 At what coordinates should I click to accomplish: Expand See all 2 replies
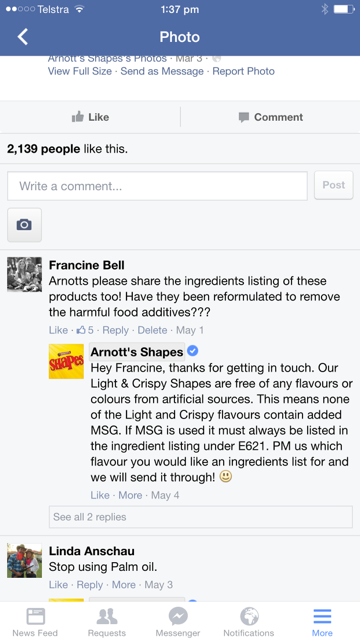point(201,517)
